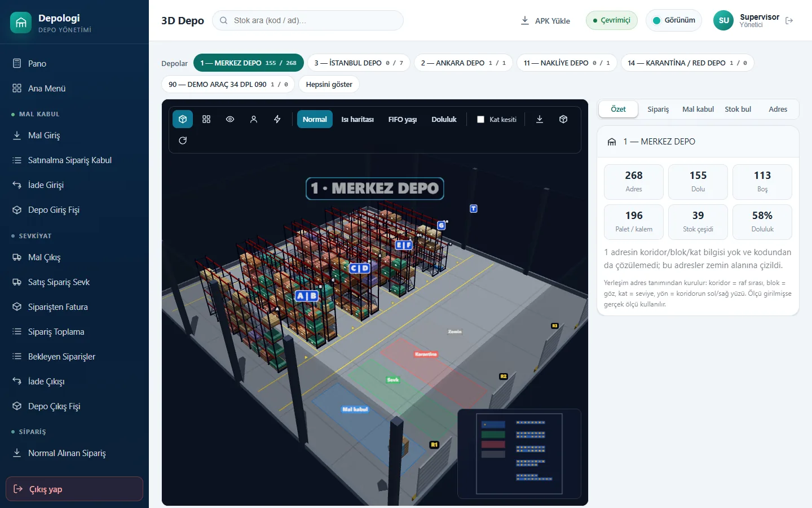Click the APK Yükle download link

pyautogui.click(x=545, y=21)
